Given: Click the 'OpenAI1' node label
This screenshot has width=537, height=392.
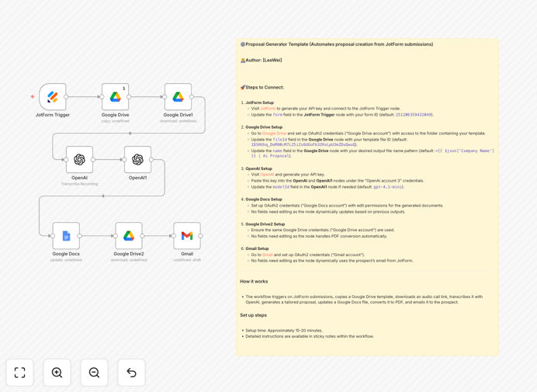Looking at the screenshot, I should (x=137, y=178).
